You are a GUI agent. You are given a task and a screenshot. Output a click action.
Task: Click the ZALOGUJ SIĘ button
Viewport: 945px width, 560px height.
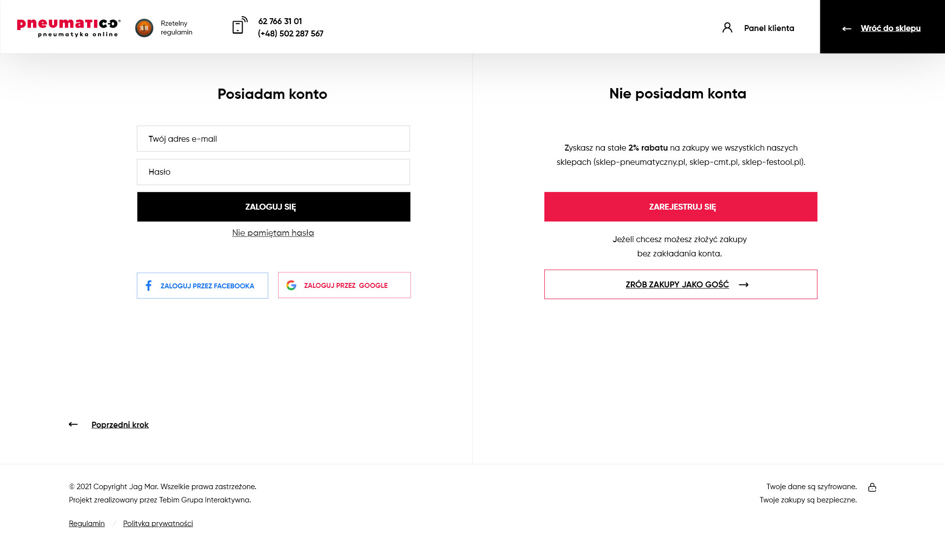coord(274,207)
